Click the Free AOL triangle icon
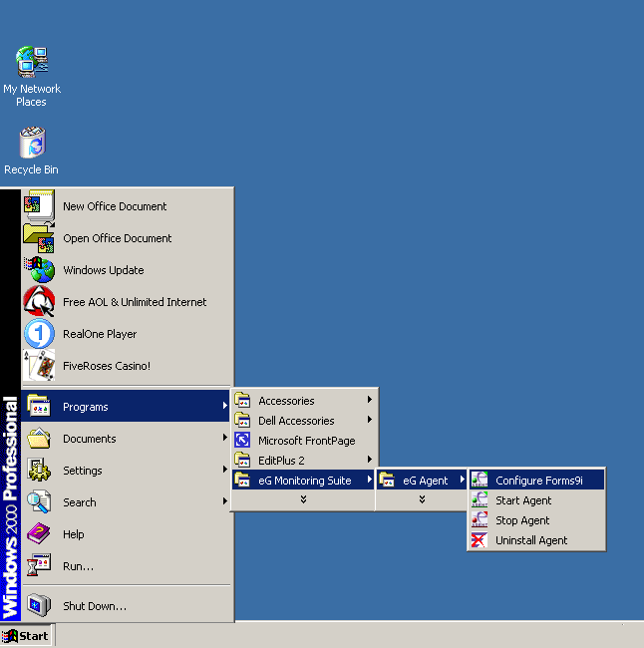 [39, 302]
